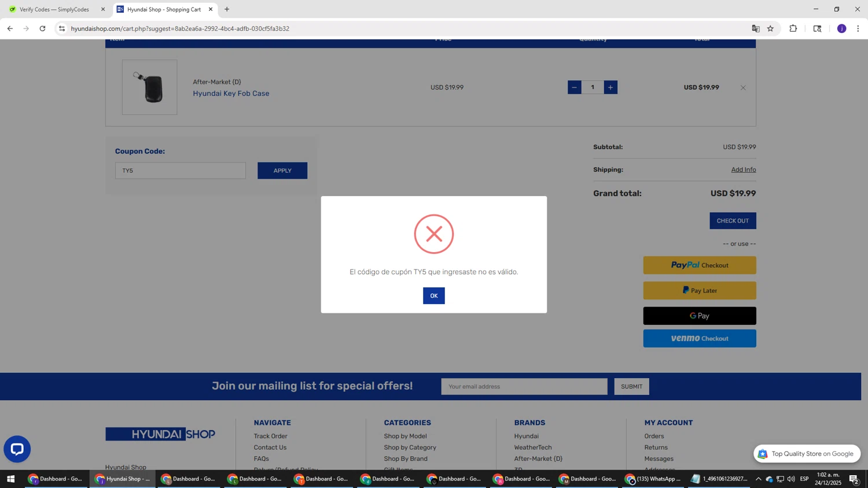Click the key fob case thumbnail image
Screen dimensions: 868x488
coord(149,87)
